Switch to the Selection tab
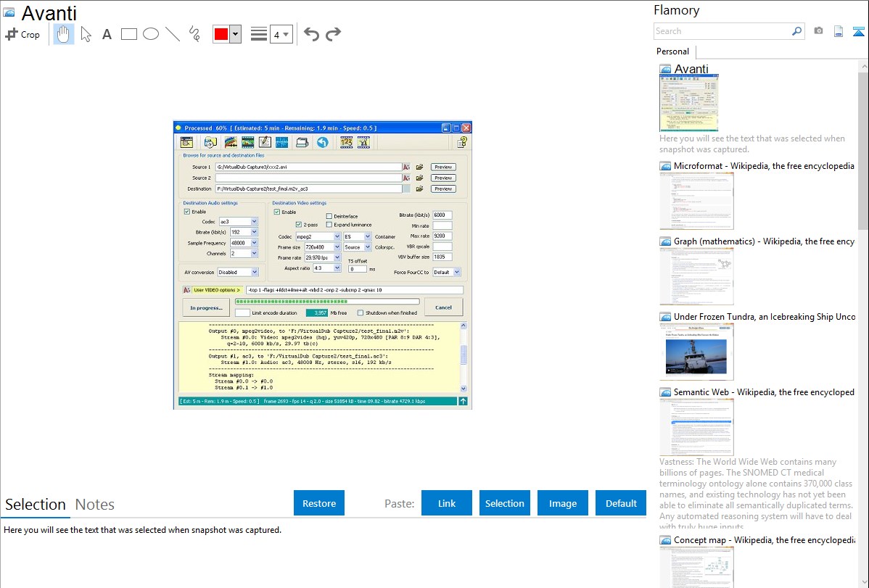The image size is (869, 588). [36, 505]
